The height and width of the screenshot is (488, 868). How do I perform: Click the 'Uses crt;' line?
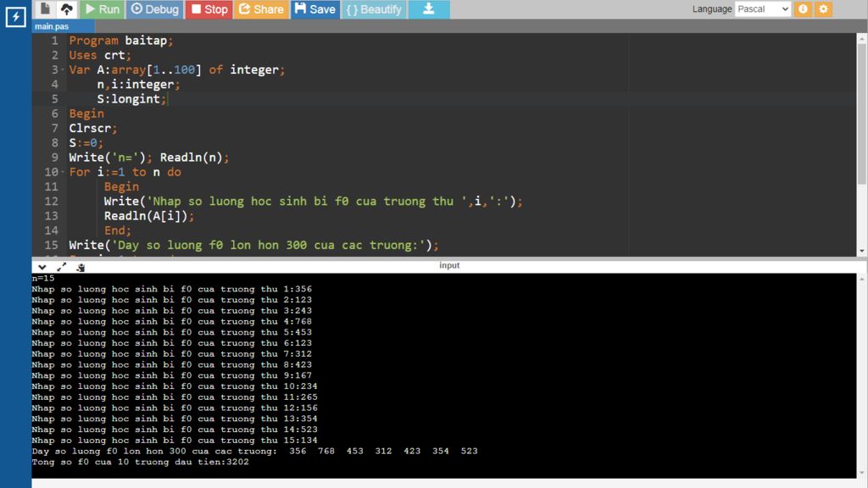tap(100, 55)
